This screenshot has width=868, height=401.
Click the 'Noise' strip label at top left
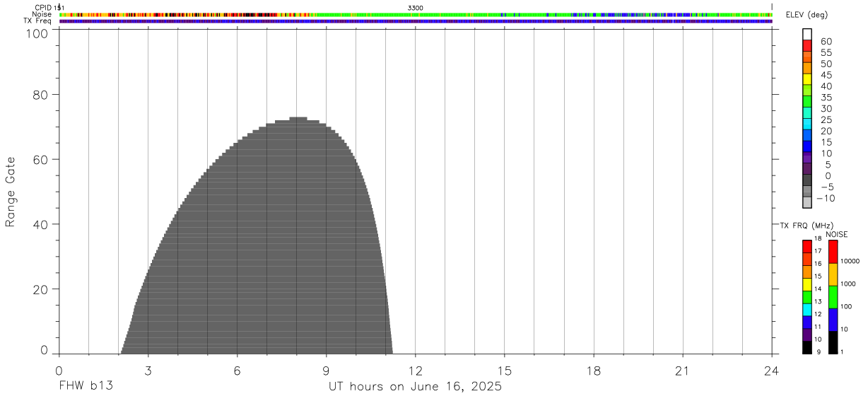click(x=42, y=14)
